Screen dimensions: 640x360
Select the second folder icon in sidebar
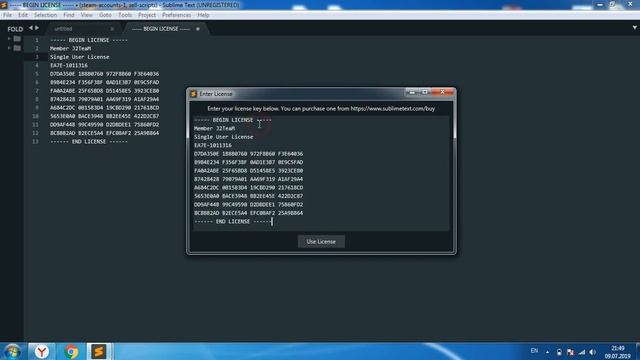[17, 48]
